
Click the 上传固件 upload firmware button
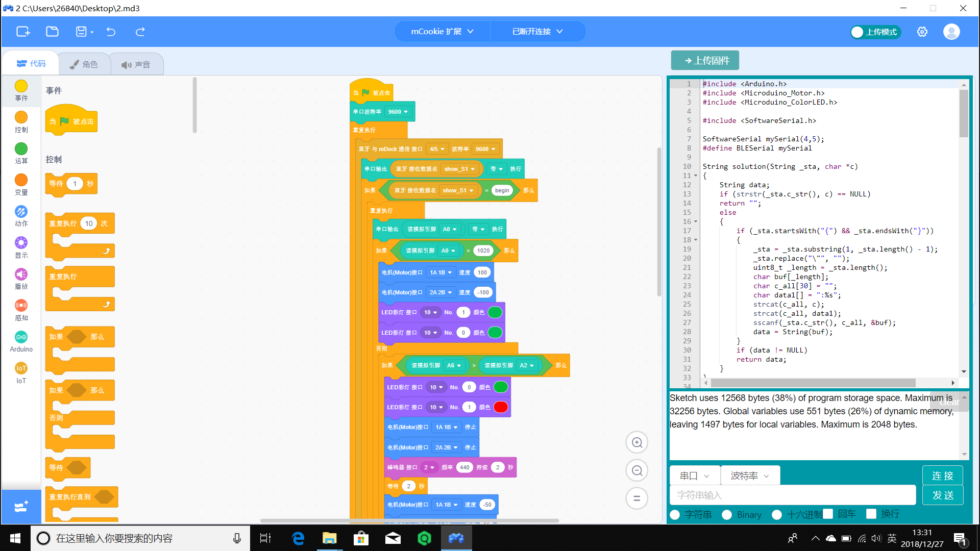(x=705, y=60)
